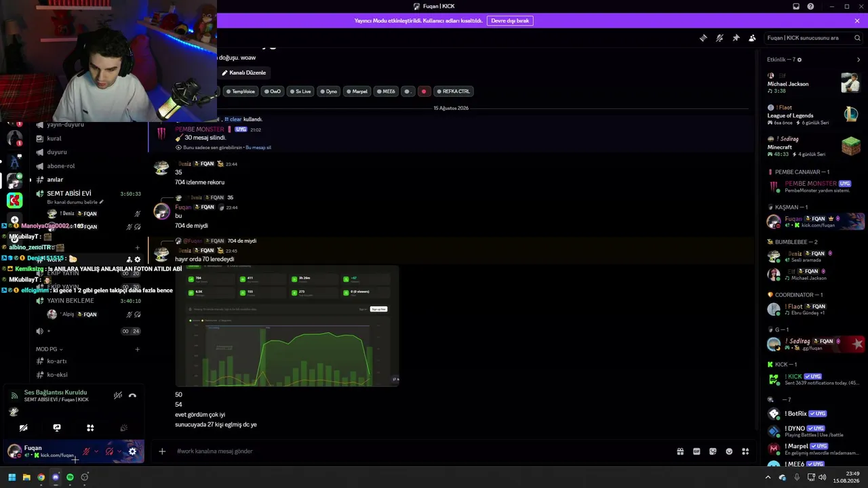Send a gift using the gift icon
Viewport: 868px width, 488px height.
[680, 451]
